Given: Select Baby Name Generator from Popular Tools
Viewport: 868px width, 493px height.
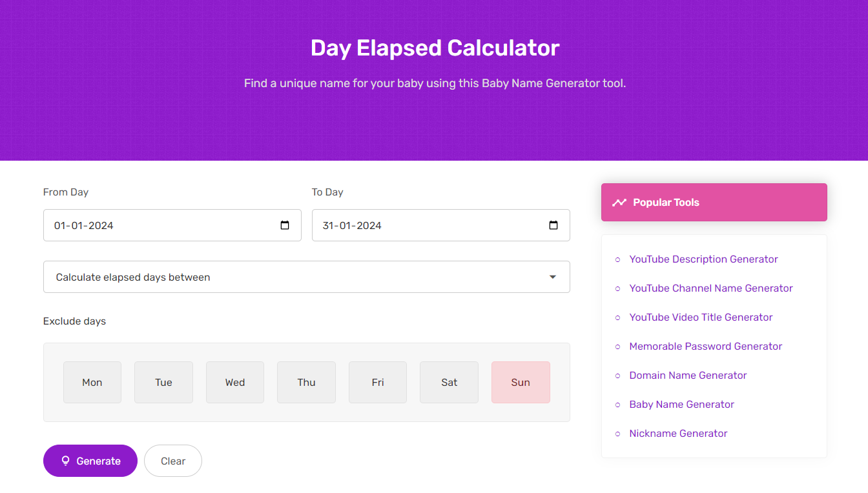Looking at the screenshot, I should (x=681, y=405).
